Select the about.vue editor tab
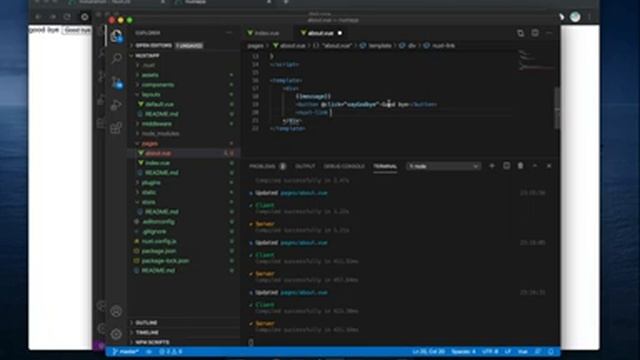 320,33
